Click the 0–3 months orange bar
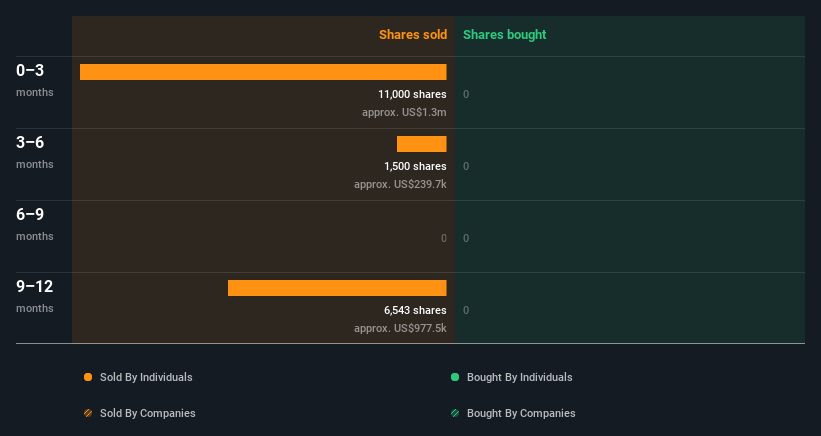 263,72
